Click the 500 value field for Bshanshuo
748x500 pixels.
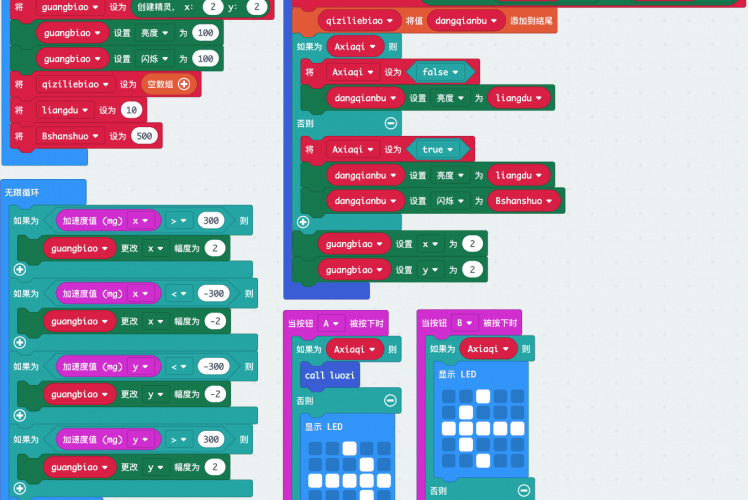(x=145, y=136)
